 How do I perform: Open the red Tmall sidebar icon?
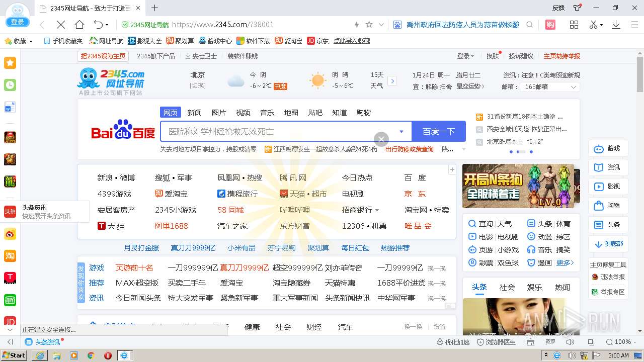10,278
